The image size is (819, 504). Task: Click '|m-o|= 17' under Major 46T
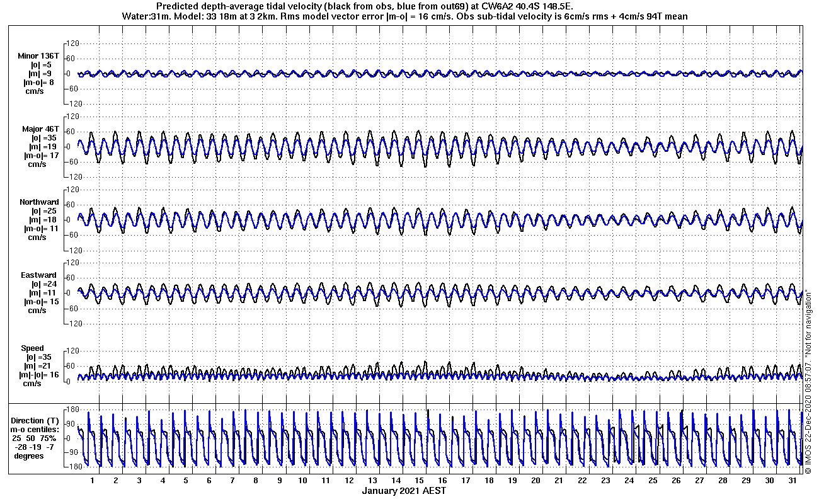point(42,156)
